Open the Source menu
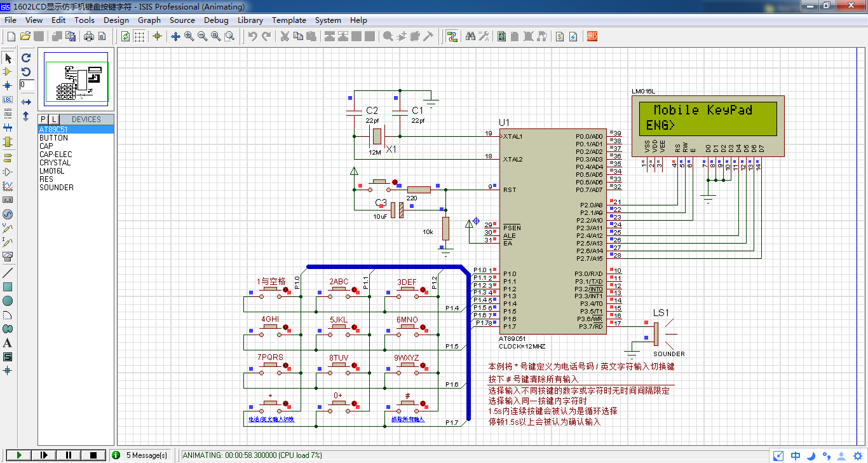 point(182,20)
